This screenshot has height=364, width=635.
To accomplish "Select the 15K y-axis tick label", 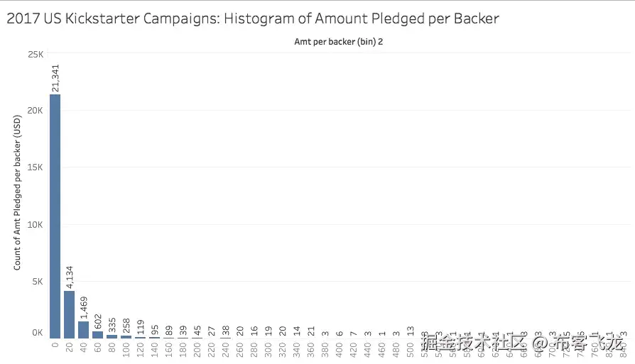I will click(36, 167).
